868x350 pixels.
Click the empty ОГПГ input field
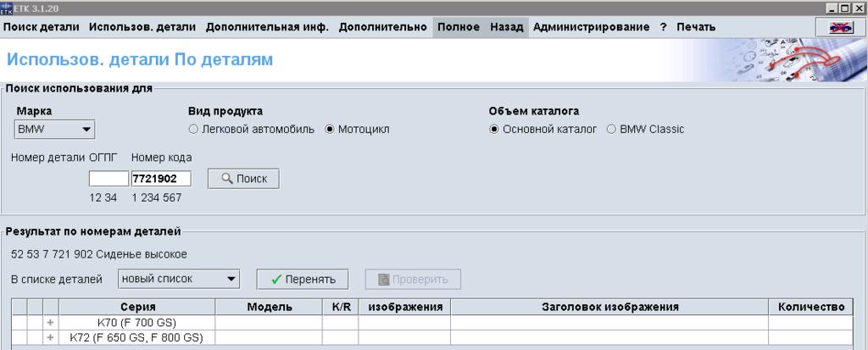pos(108,179)
